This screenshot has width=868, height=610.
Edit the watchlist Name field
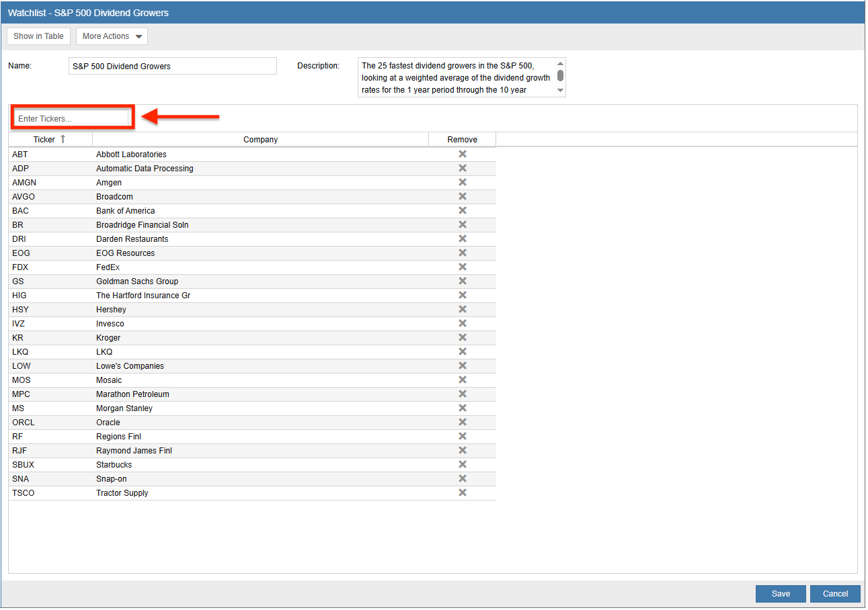point(173,66)
